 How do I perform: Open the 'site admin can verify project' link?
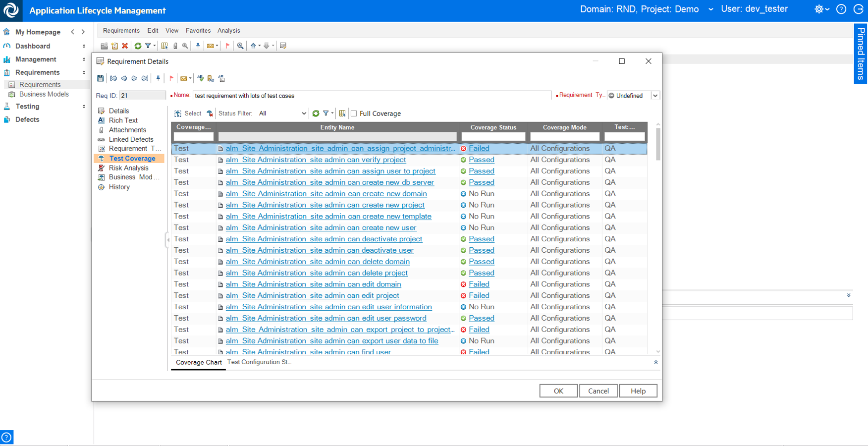(x=316, y=160)
